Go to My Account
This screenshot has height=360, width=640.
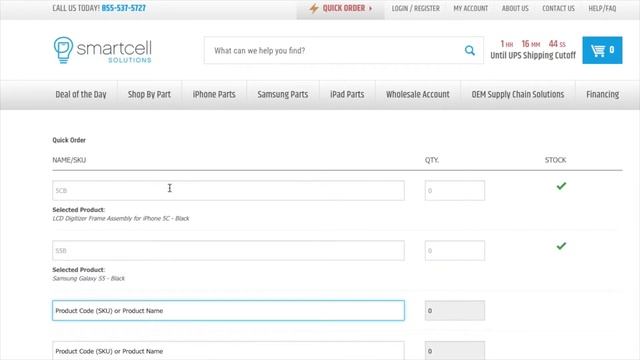pos(471,9)
